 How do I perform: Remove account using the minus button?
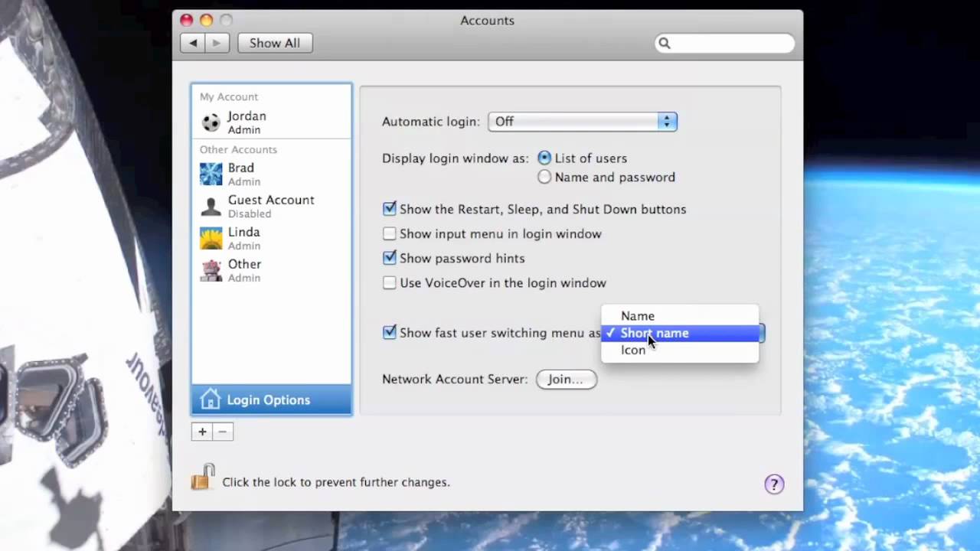click(x=223, y=432)
